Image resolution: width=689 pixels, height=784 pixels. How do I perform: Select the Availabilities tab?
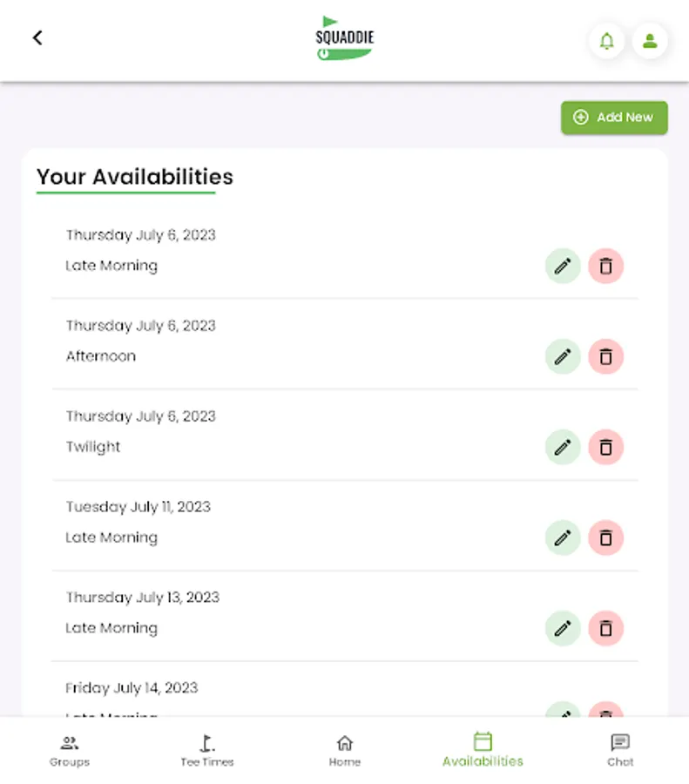(483, 750)
